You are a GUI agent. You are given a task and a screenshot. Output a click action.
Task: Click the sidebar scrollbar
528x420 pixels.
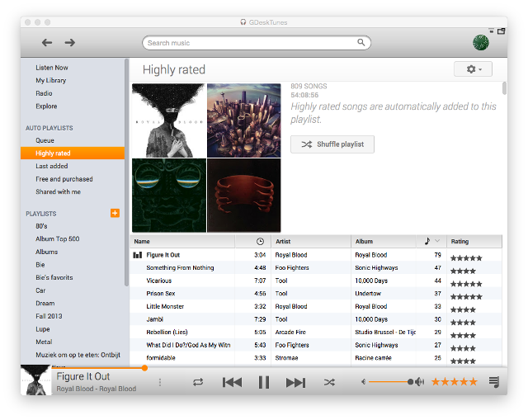coord(126,172)
